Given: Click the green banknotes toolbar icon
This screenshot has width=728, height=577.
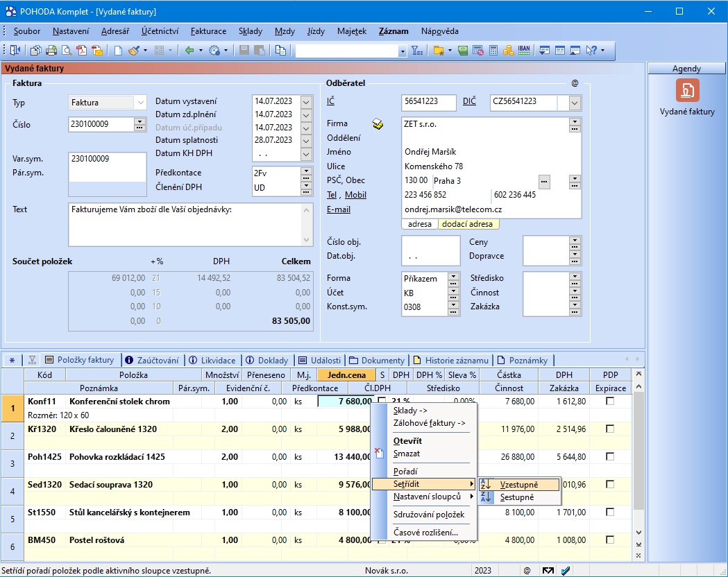Looking at the screenshot, I should (x=462, y=50).
